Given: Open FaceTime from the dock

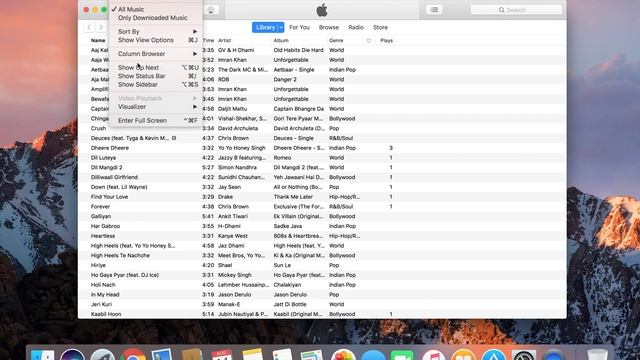Looking at the screenshot, I should 402,354.
